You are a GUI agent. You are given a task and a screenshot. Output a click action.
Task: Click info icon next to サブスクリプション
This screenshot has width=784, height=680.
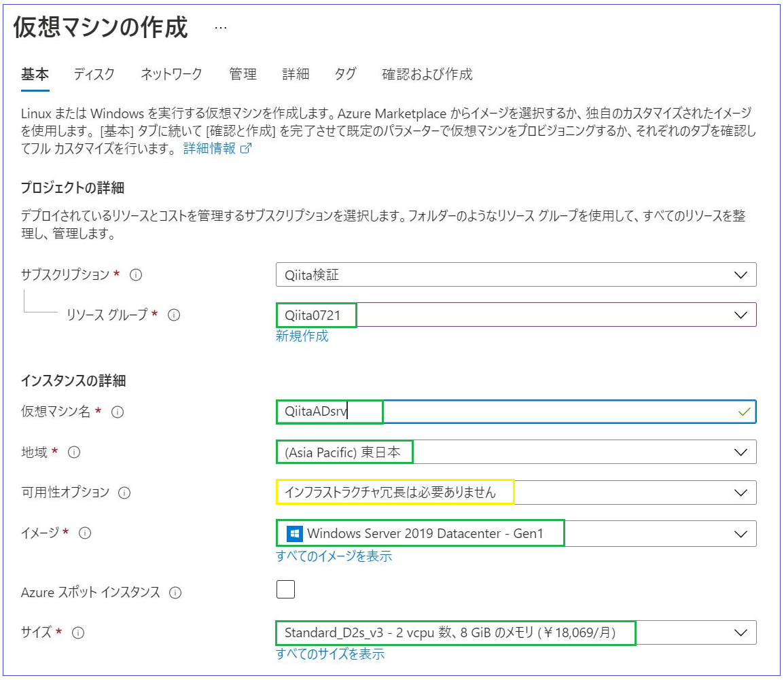tap(136, 275)
